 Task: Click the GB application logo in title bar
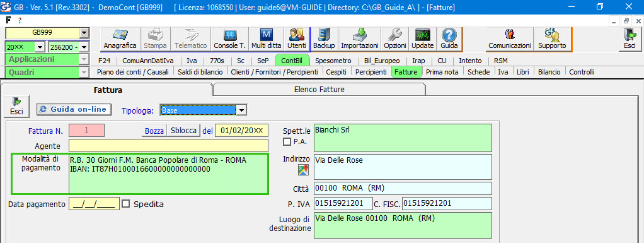[6, 7]
